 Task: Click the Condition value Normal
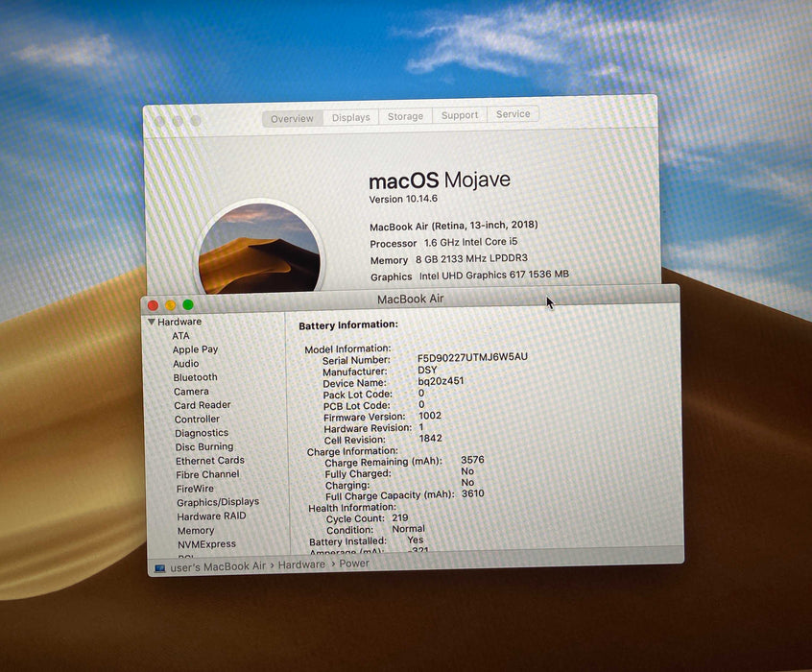tap(408, 529)
